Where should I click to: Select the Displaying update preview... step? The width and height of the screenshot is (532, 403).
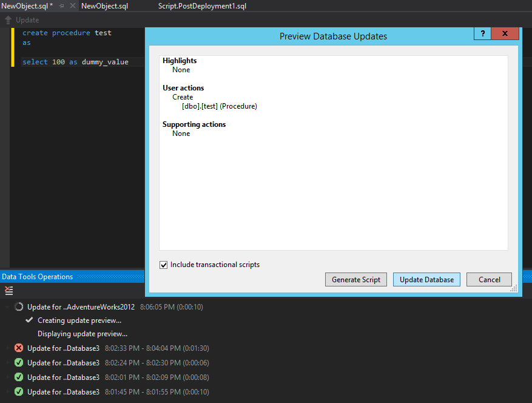tap(82, 334)
